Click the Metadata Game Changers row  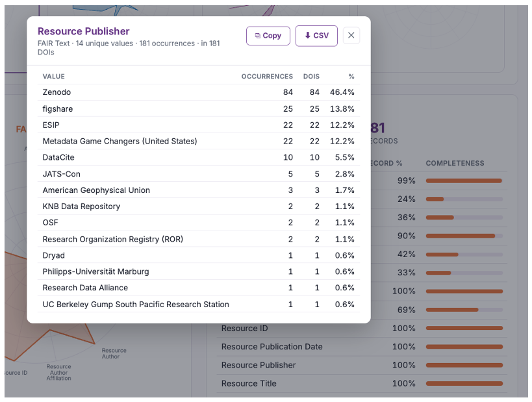(x=199, y=141)
